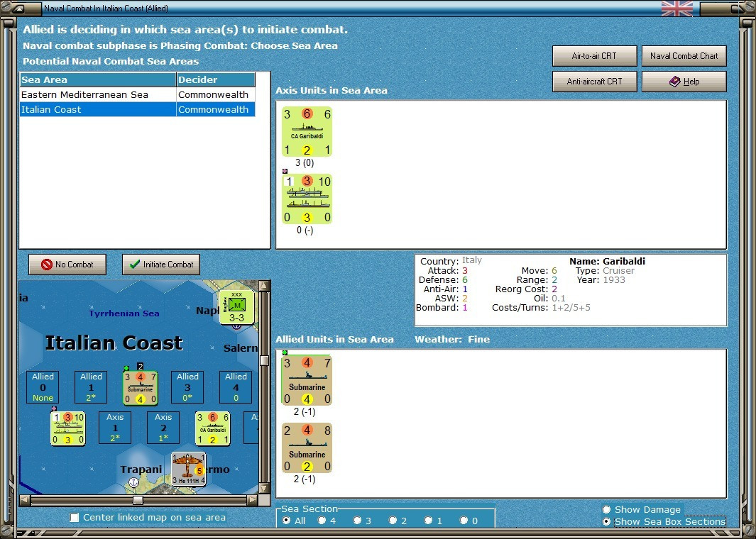The width and height of the screenshot is (756, 539).
Task: Click Axis 2 sea box section
Action: [x=163, y=428]
